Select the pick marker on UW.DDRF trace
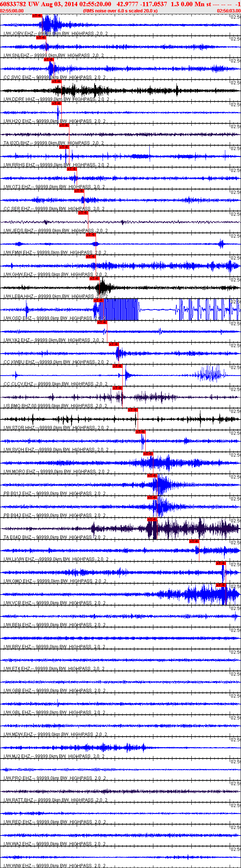Screen dimensions: 241x868 point(57,81)
